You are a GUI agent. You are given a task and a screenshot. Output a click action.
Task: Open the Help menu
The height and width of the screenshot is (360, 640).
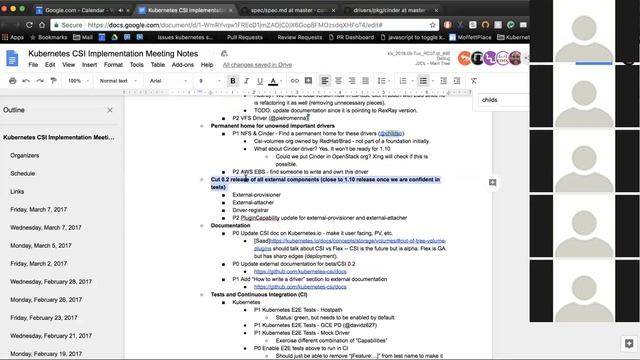(x=207, y=65)
